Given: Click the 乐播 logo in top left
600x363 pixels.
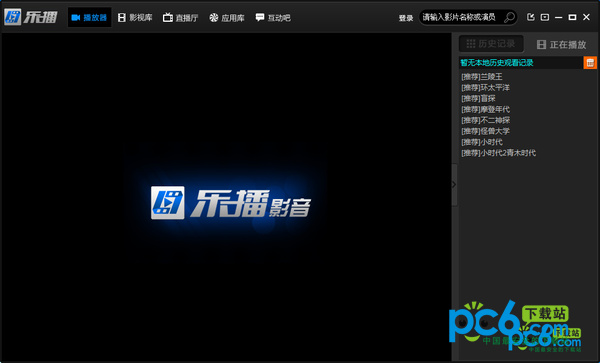Looking at the screenshot, I should (x=31, y=17).
